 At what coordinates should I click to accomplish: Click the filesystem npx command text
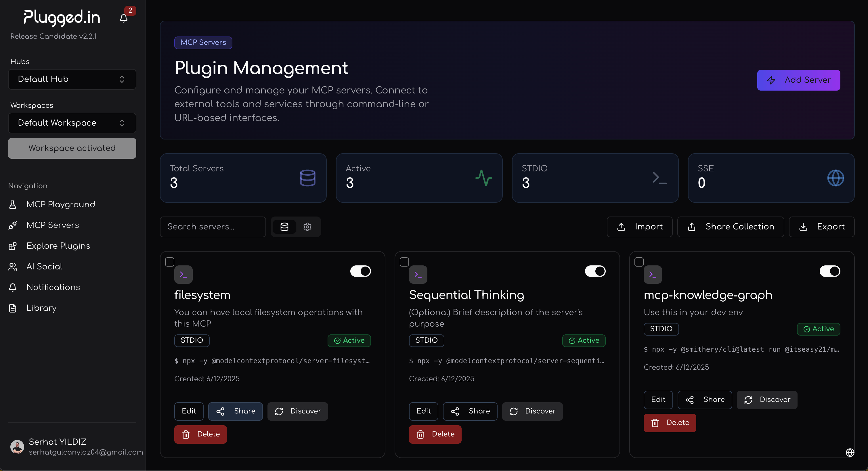(272, 361)
